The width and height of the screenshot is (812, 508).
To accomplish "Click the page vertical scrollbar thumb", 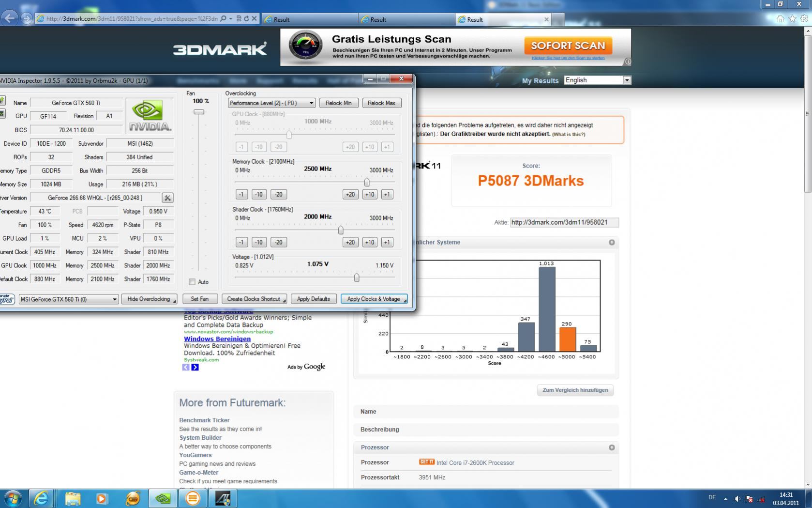I will [x=807, y=114].
